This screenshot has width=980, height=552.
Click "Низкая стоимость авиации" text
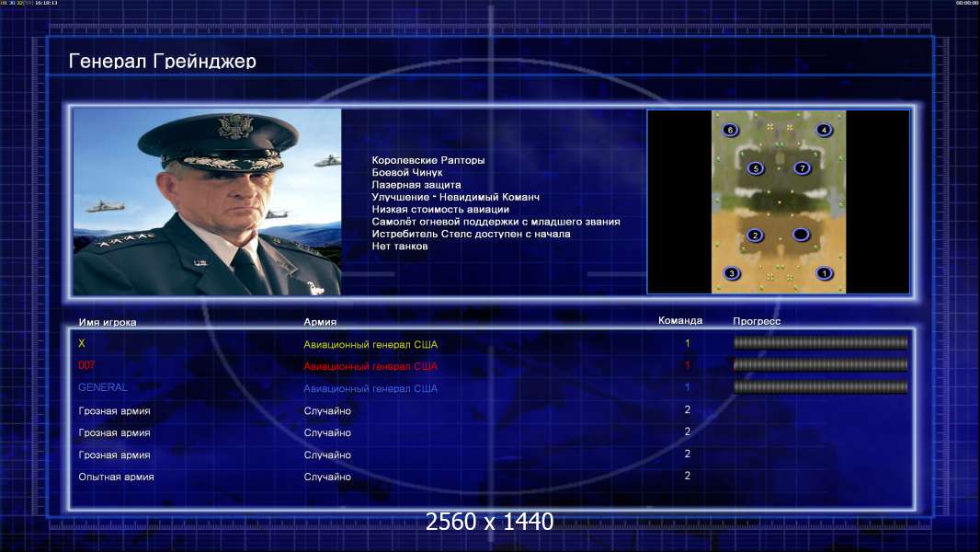440,210
